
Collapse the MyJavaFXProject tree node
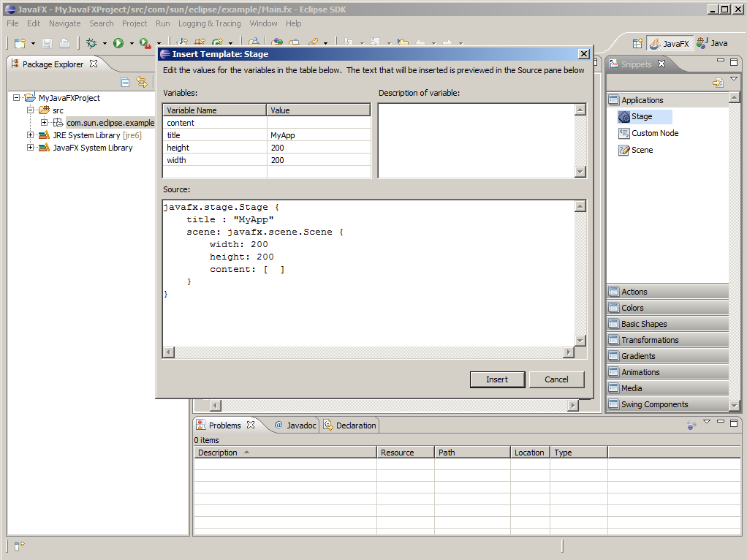click(17, 98)
